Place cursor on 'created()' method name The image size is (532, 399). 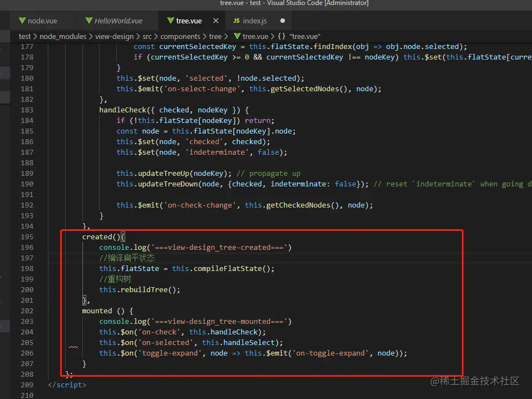click(101, 237)
